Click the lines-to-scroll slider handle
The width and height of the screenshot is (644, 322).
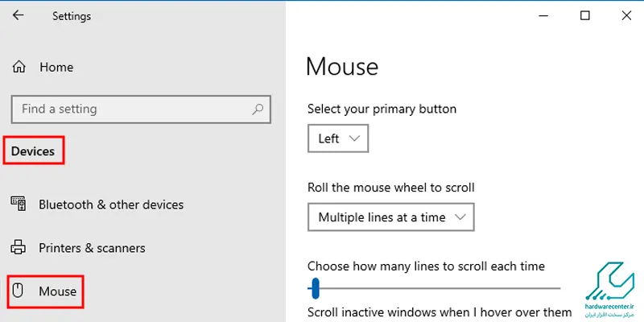316,287
